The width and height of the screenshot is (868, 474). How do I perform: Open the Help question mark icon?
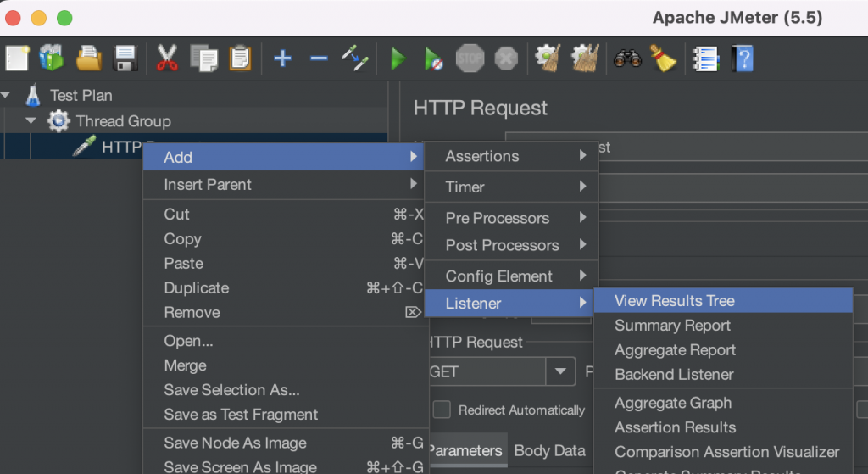click(743, 59)
